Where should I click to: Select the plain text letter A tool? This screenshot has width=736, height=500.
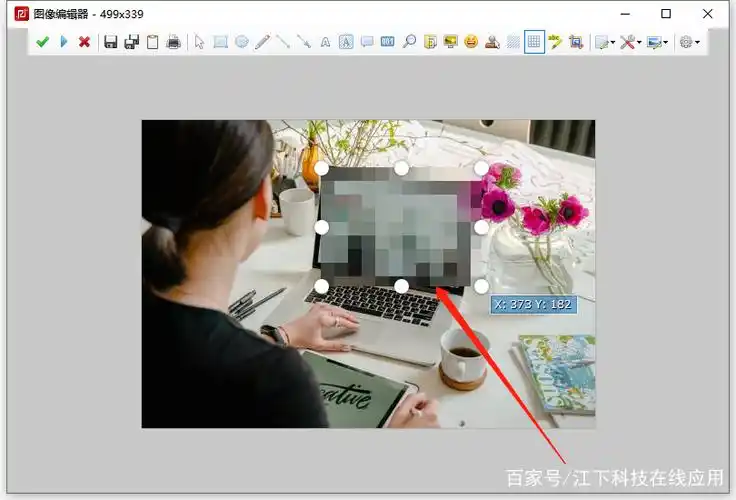coord(325,43)
